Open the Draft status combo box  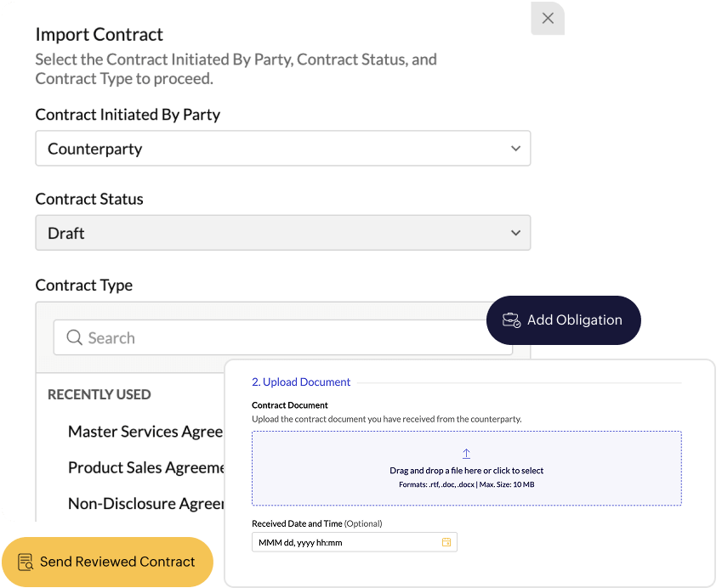(x=282, y=233)
